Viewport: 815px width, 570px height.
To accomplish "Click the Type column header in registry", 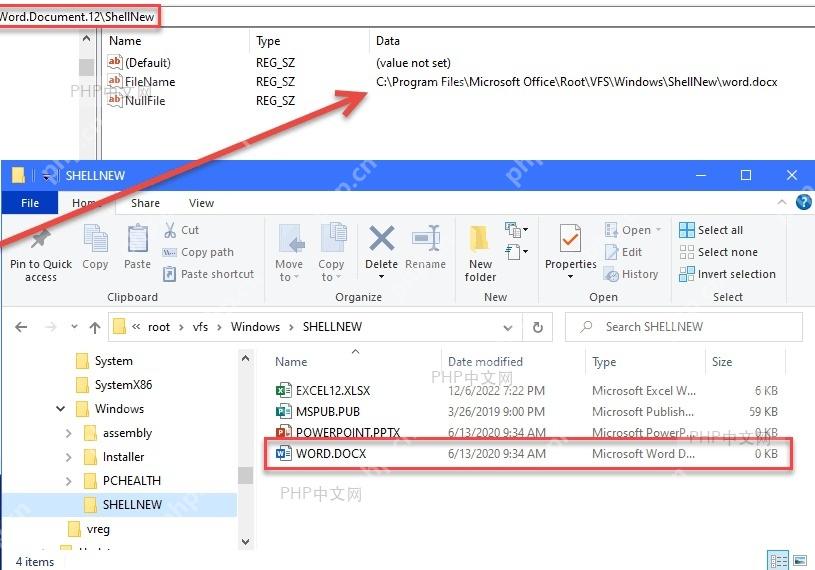I will point(268,41).
